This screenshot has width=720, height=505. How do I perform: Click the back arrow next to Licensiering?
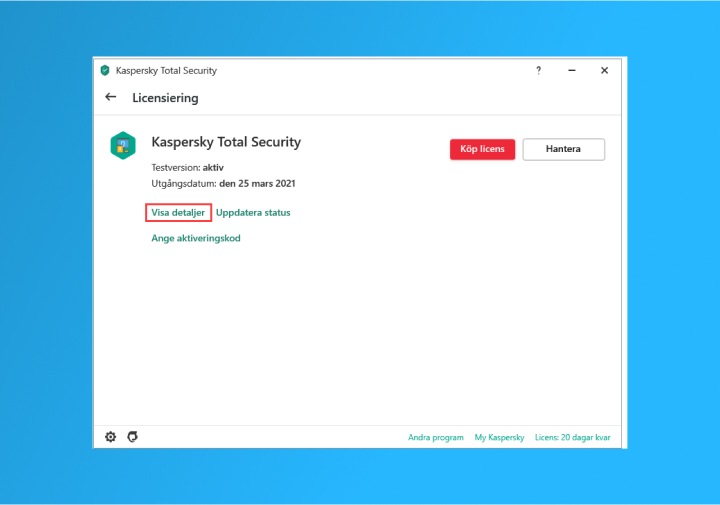coord(110,98)
